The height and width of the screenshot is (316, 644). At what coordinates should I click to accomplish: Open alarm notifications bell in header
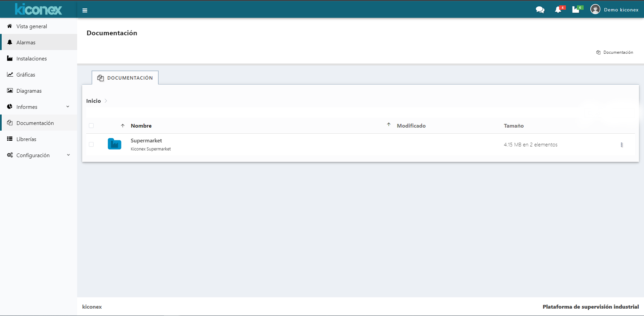tap(558, 10)
